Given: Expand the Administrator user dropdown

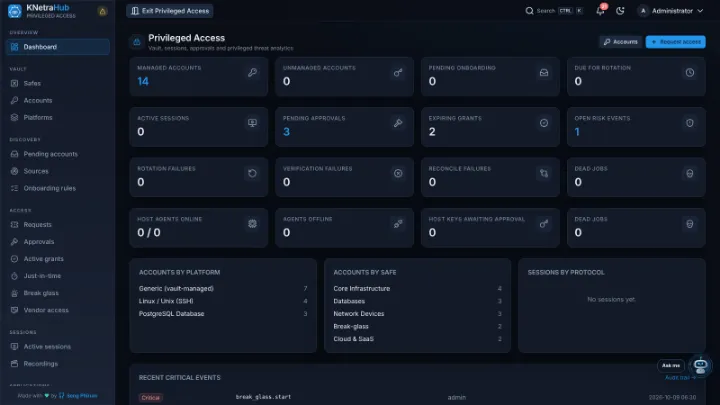Looking at the screenshot, I should click(x=670, y=11).
